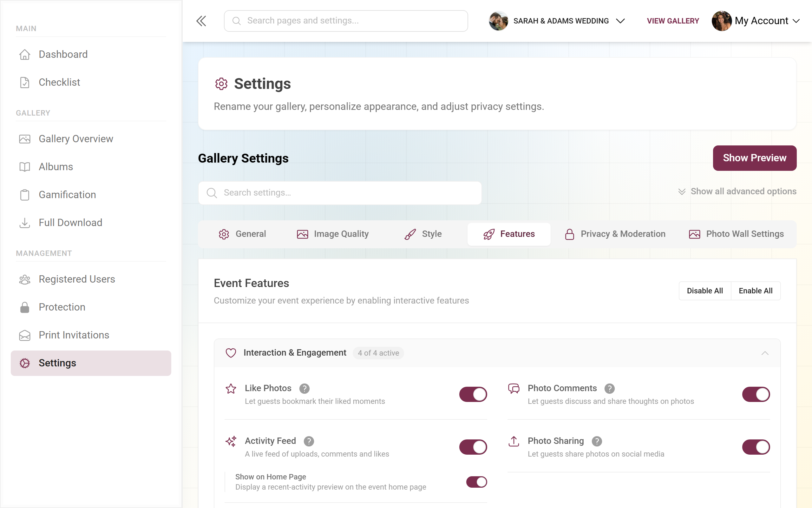Image resolution: width=812 pixels, height=508 pixels.
Task: Click the heart icon for Interaction & Engagement
Action: tap(231, 353)
